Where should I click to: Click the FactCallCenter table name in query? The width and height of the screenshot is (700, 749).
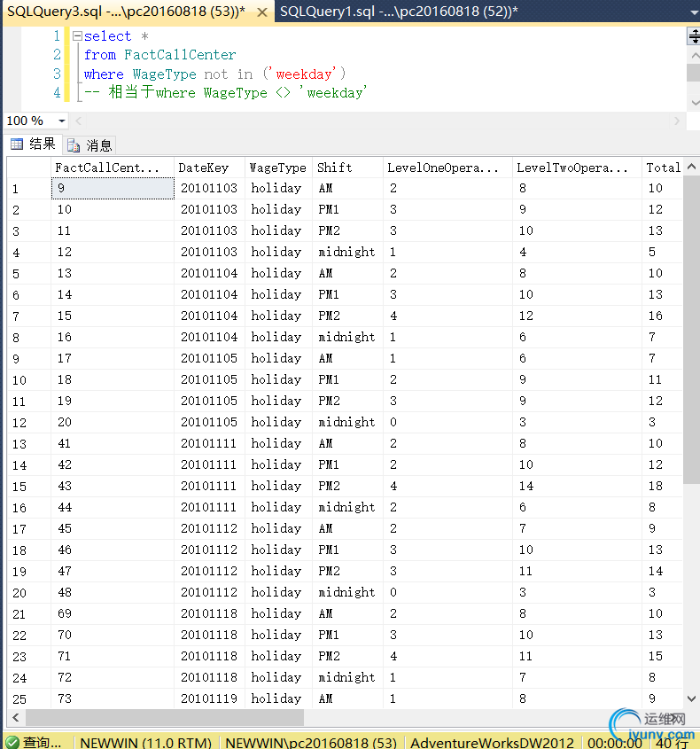pos(180,54)
